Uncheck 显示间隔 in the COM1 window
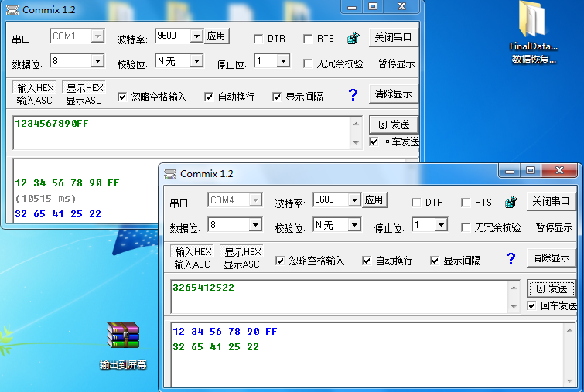The image size is (584, 392). 277,97
